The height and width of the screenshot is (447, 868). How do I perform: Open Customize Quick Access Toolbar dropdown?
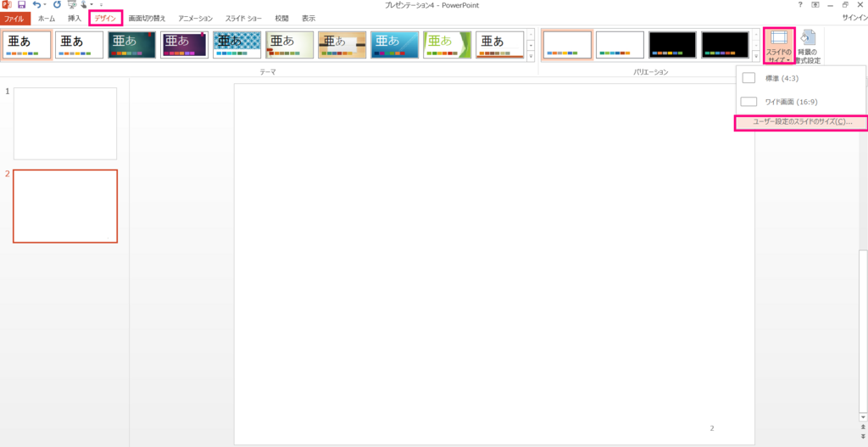click(102, 5)
